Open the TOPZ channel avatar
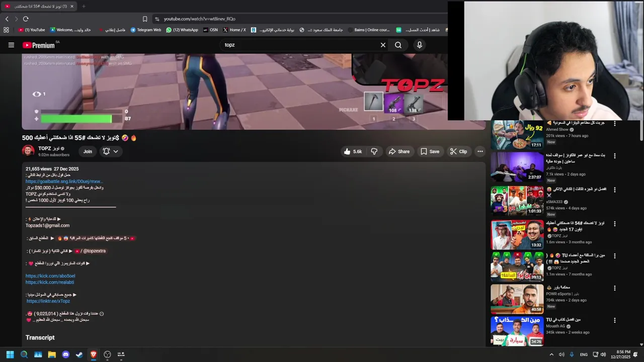The image size is (644, 362). (28, 151)
